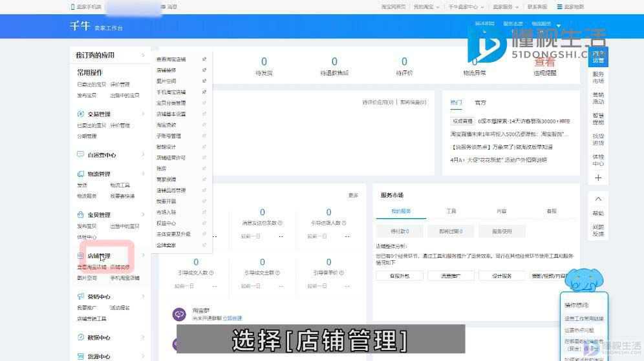Open 店铺经营许可 submenu entry
Screen dimensions: 644x361
(171, 158)
